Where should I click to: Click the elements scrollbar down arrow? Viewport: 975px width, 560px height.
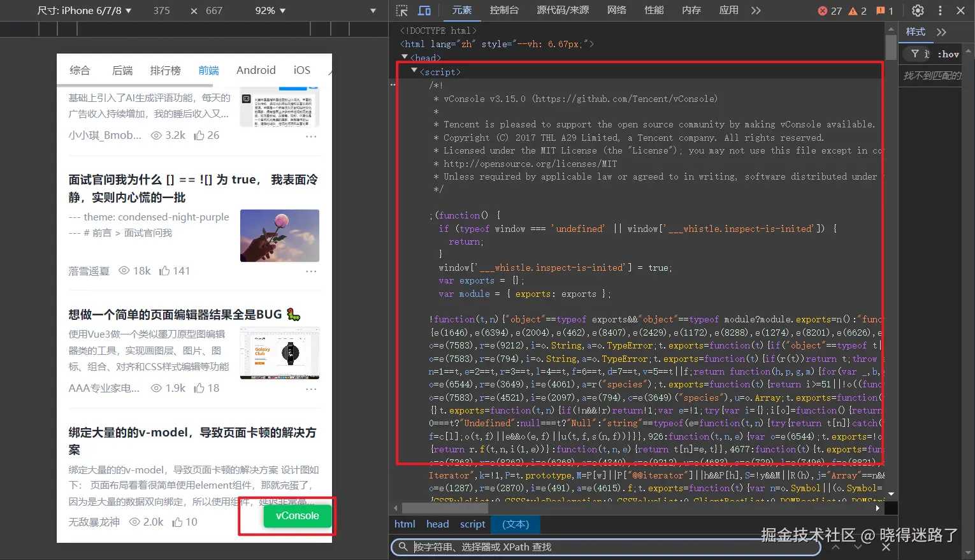click(891, 494)
